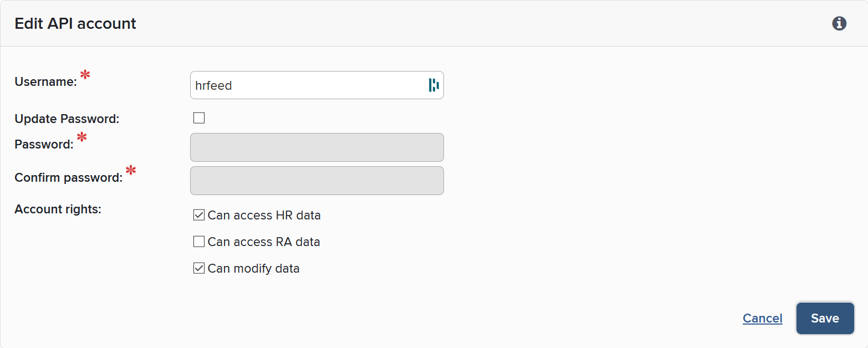868x348 pixels.
Task: Uncheck the Can access HR data checkbox
Action: pyautogui.click(x=199, y=215)
